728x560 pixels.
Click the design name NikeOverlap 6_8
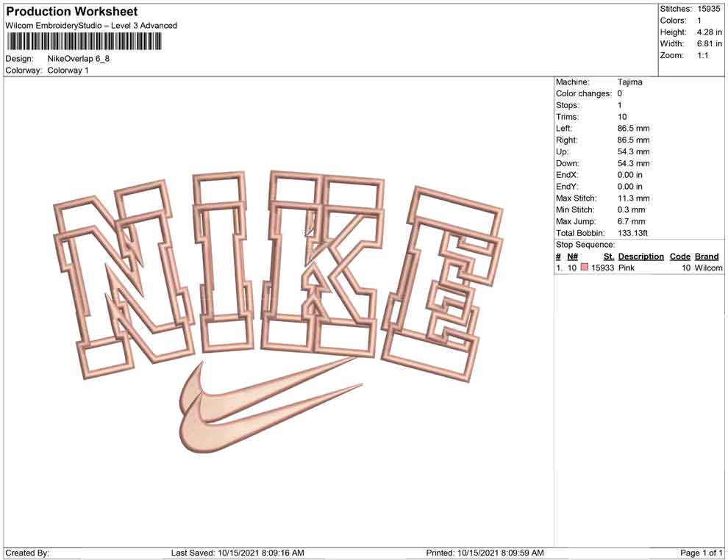(79, 59)
